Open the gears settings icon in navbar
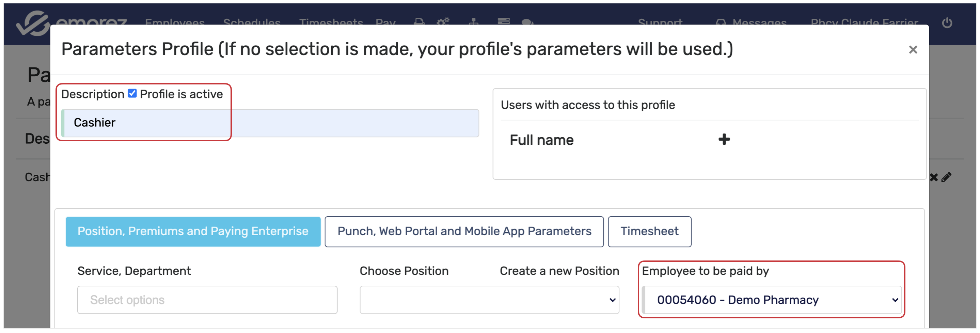Viewport: 980px width, 333px height. (x=442, y=21)
